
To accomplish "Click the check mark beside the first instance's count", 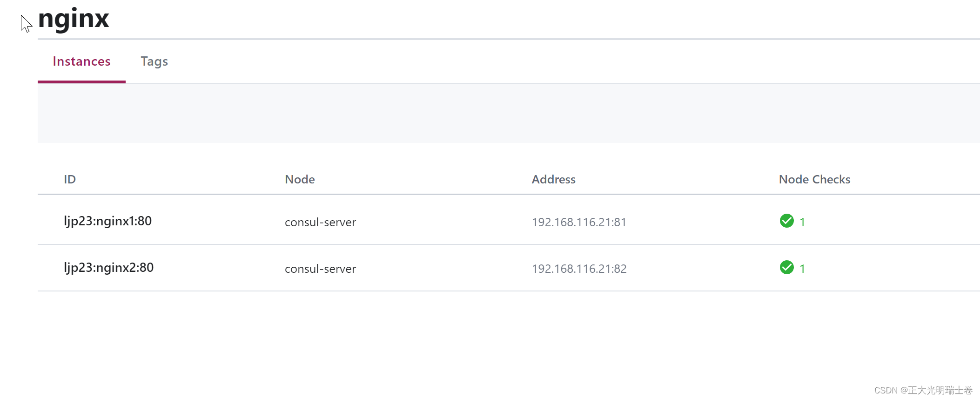I will tap(787, 222).
